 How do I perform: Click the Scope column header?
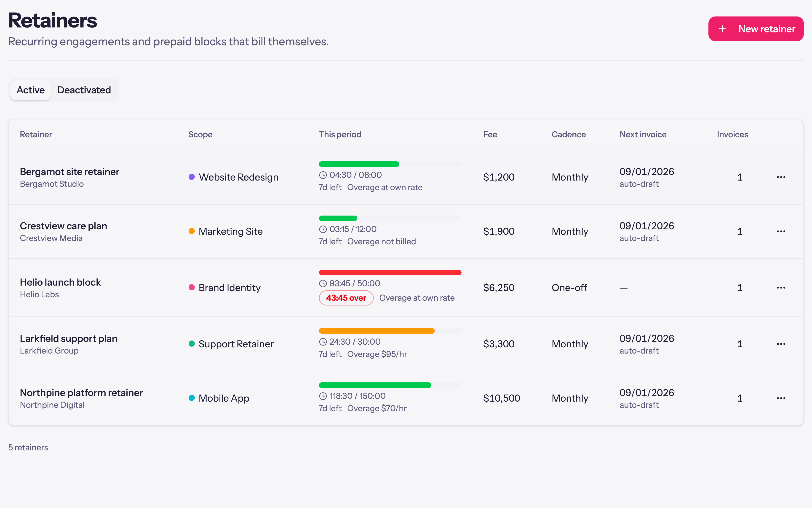point(200,134)
